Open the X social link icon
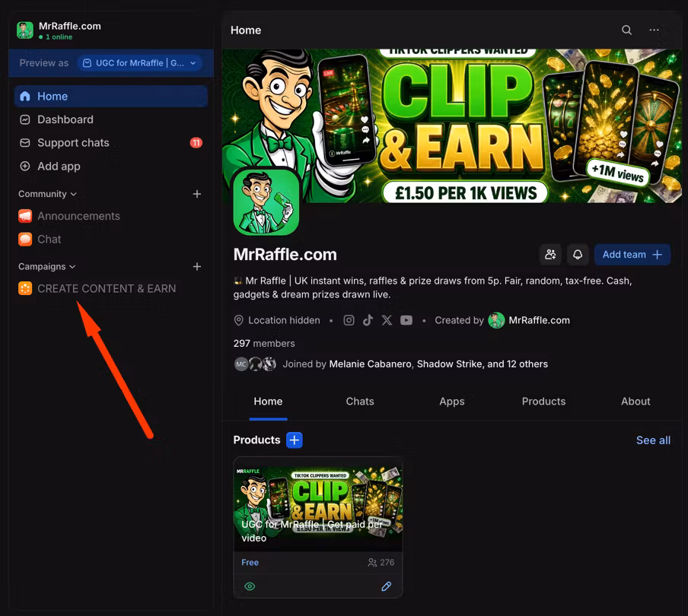Image resolution: width=688 pixels, height=616 pixels. (x=387, y=320)
